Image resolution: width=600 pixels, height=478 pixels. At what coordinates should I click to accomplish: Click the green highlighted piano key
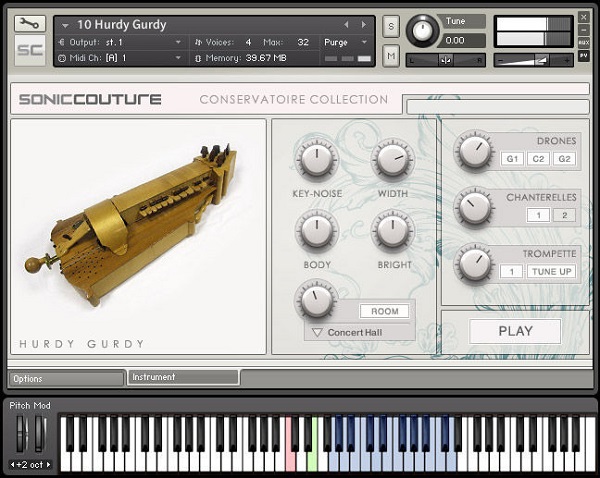(312, 459)
